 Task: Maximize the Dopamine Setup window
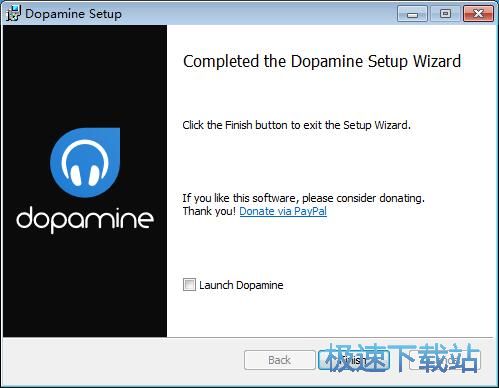(x=445, y=14)
